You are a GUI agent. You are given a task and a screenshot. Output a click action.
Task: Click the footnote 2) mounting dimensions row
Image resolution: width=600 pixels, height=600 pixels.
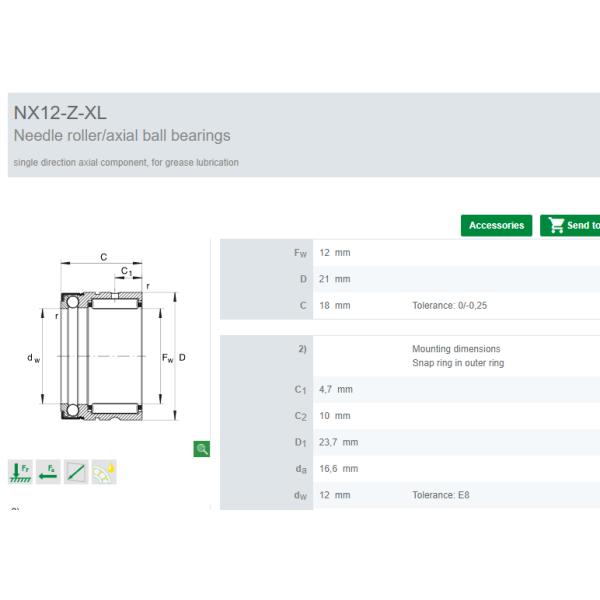pyautogui.click(x=410, y=356)
